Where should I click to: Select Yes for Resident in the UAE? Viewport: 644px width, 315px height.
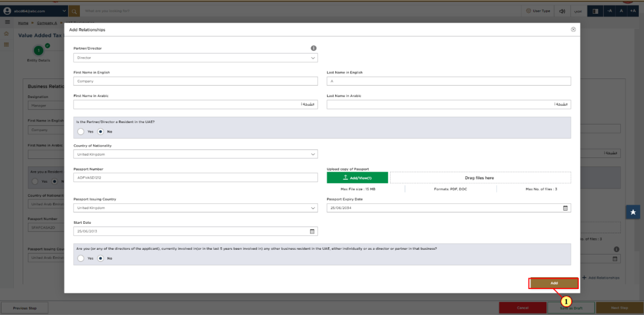81,131
